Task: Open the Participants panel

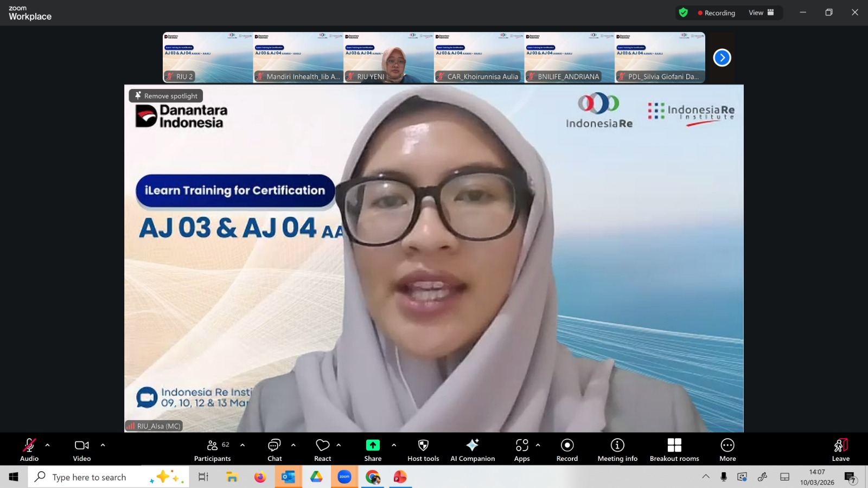Action: [x=212, y=450]
